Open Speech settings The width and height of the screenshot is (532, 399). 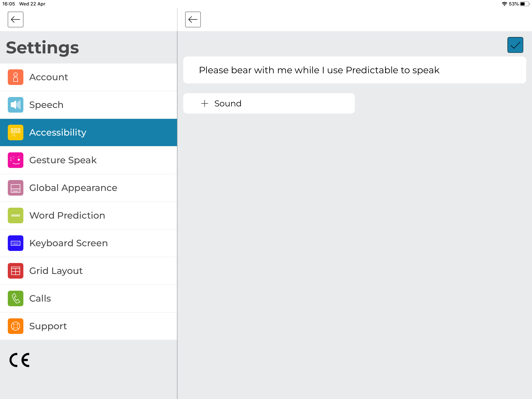pos(89,105)
